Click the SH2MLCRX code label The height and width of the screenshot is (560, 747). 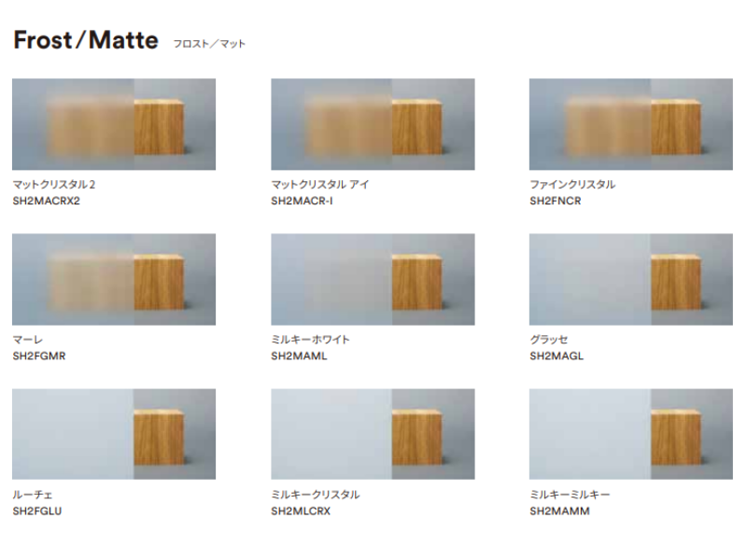(301, 511)
